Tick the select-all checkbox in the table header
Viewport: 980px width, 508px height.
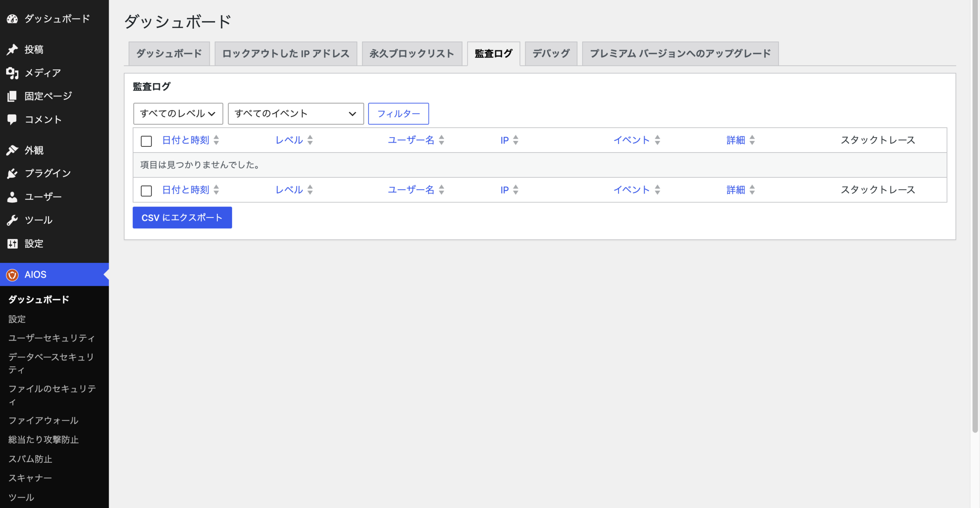[x=146, y=141]
